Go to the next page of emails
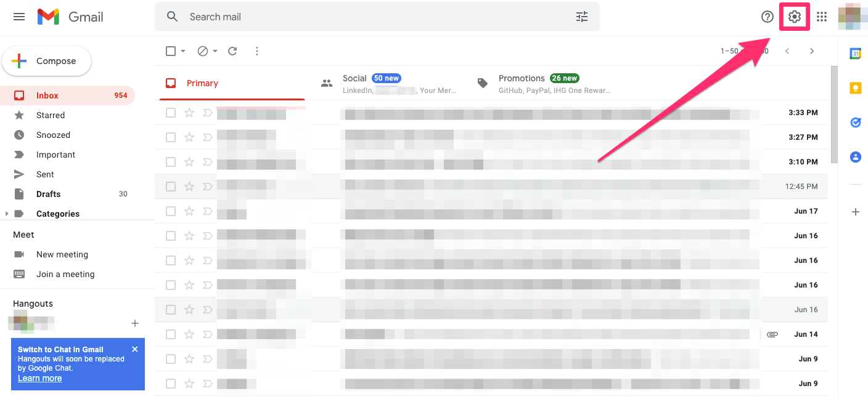The width and height of the screenshot is (868, 399). 812,51
